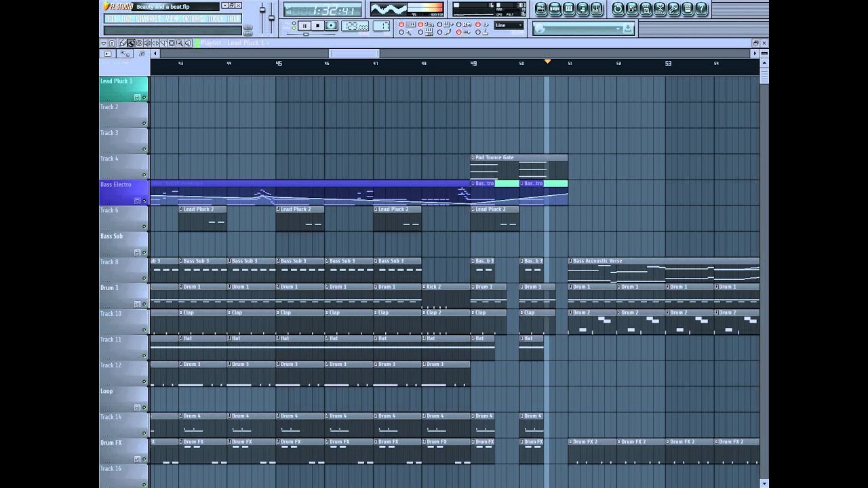Click the download icon in hint bar
Image resolution: width=868 pixels, height=488 pixels.
(x=629, y=28)
